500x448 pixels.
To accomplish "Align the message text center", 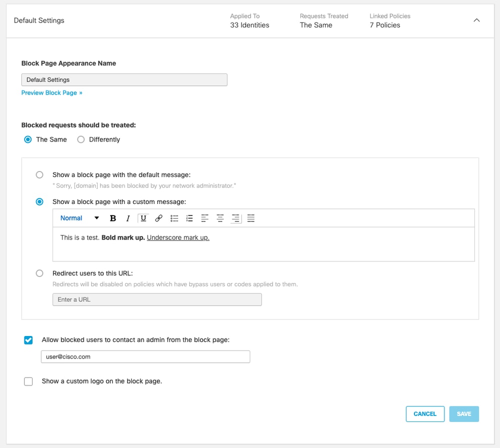I will (220, 218).
